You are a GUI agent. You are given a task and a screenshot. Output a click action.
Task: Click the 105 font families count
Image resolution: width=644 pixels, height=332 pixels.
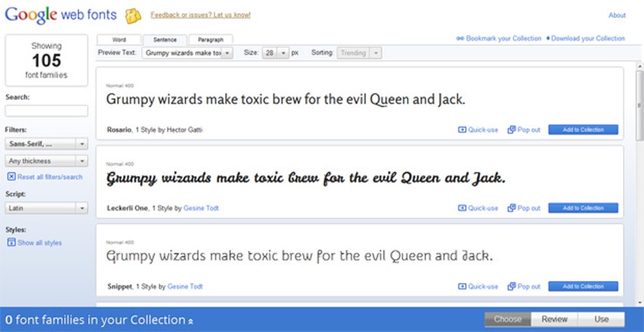pos(46,60)
